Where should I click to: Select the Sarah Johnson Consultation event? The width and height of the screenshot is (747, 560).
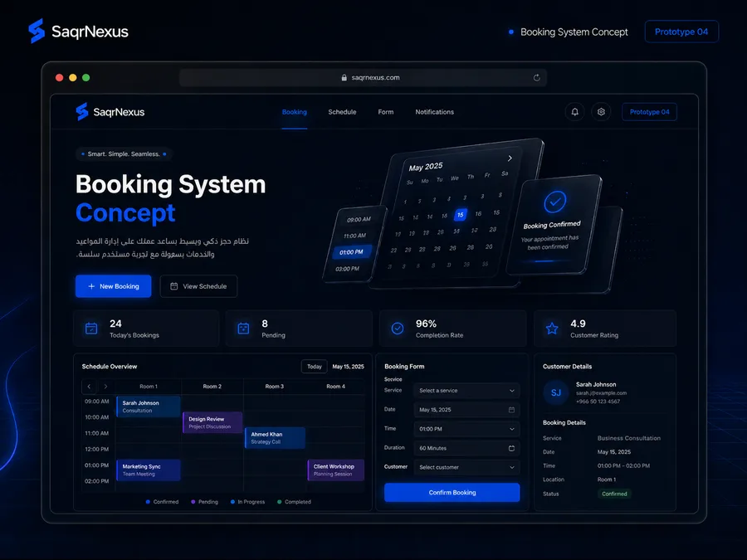point(149,407)
